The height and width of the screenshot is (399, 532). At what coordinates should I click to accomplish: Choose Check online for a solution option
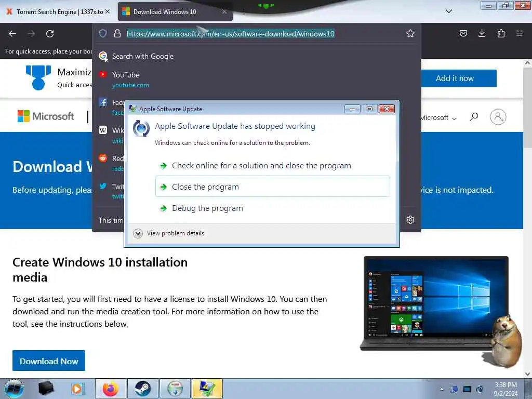273,166
